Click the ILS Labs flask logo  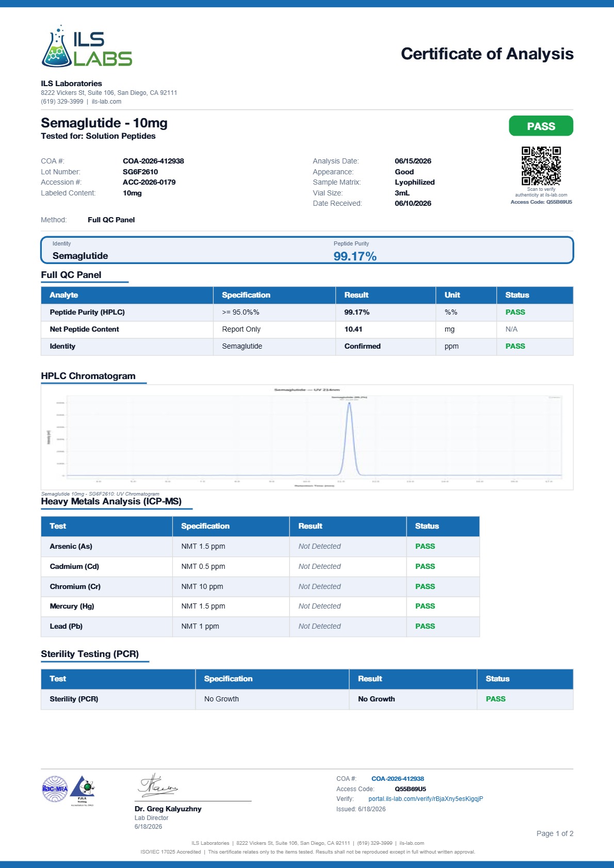[87, 46]
